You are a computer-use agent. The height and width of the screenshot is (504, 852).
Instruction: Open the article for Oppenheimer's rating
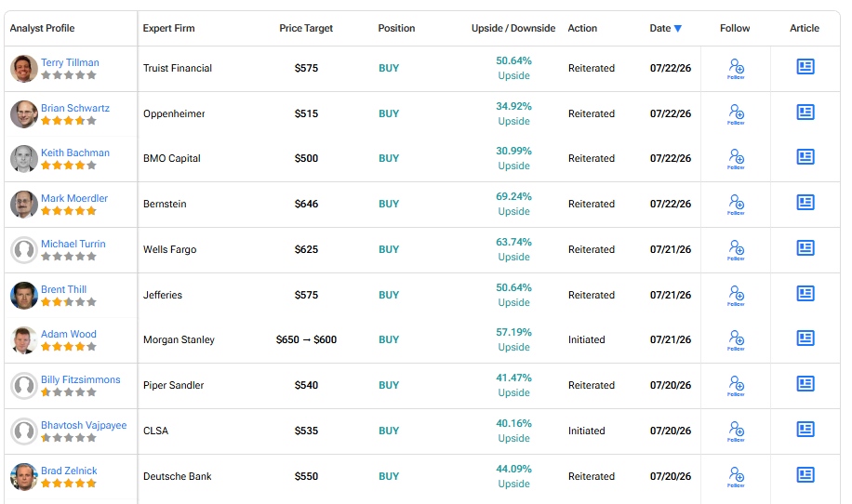805,113
